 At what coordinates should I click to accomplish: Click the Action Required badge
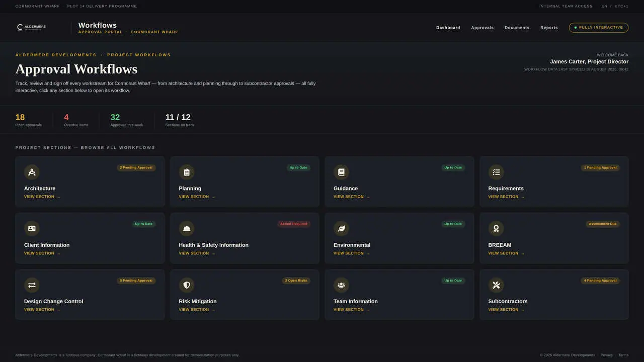click(294, 224)
